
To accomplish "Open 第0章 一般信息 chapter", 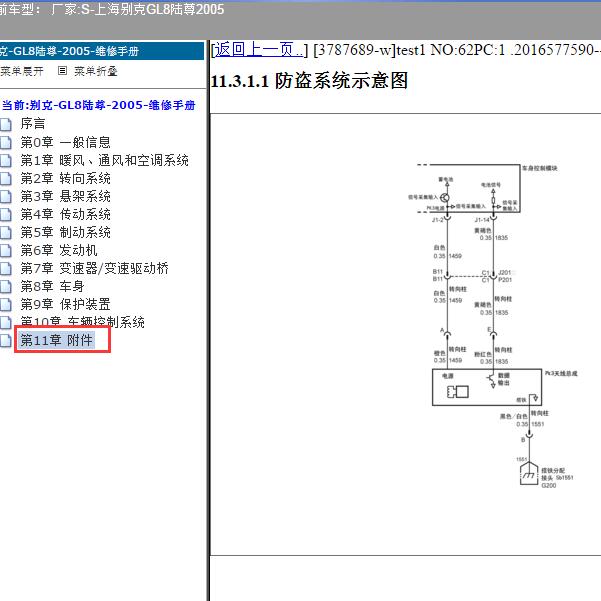I will [x=66, y=142].
